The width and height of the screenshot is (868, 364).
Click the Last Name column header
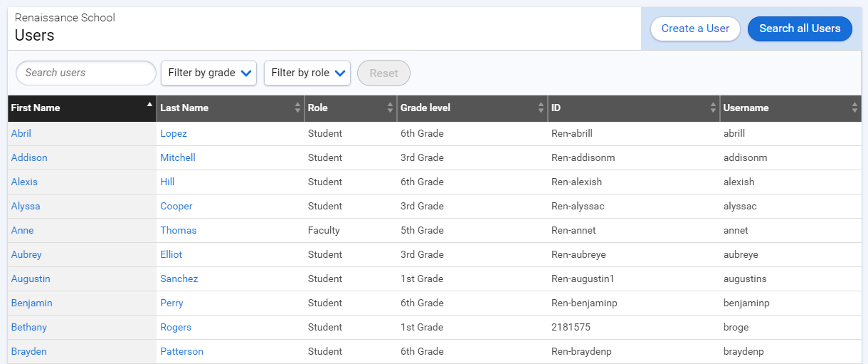[231, 108]
